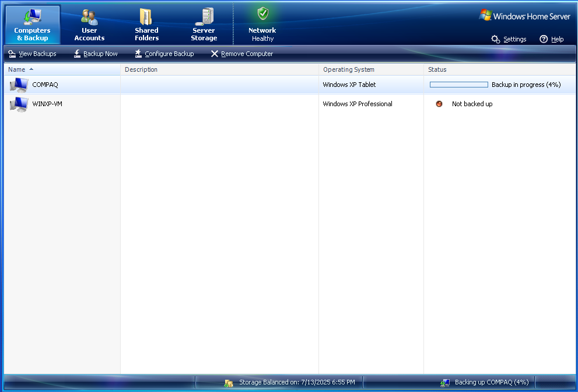Select the WINXP-VM computer row
This screenshot has width=578, height=392.
(290, 104)
